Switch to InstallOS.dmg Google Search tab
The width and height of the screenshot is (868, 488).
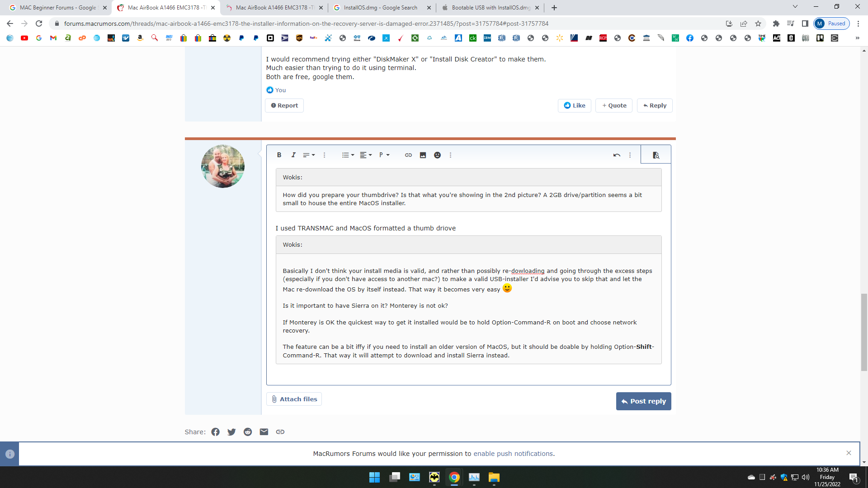coord(380,8)
